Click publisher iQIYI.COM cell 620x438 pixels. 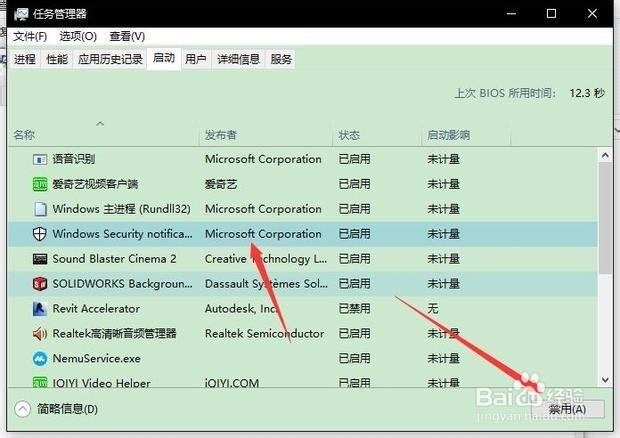pyautogui.click(x=232, y=383)
